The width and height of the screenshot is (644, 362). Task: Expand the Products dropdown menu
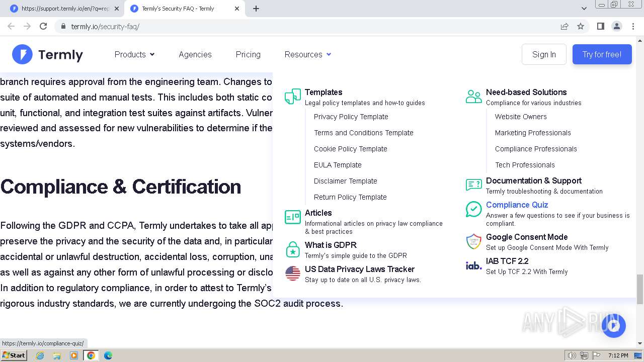(134, 54)
